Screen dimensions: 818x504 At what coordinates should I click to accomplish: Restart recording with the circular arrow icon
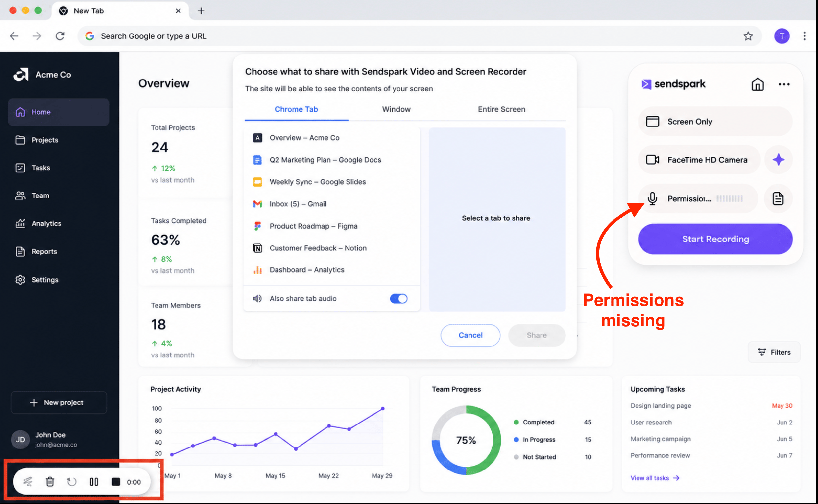tap(71, 482)
